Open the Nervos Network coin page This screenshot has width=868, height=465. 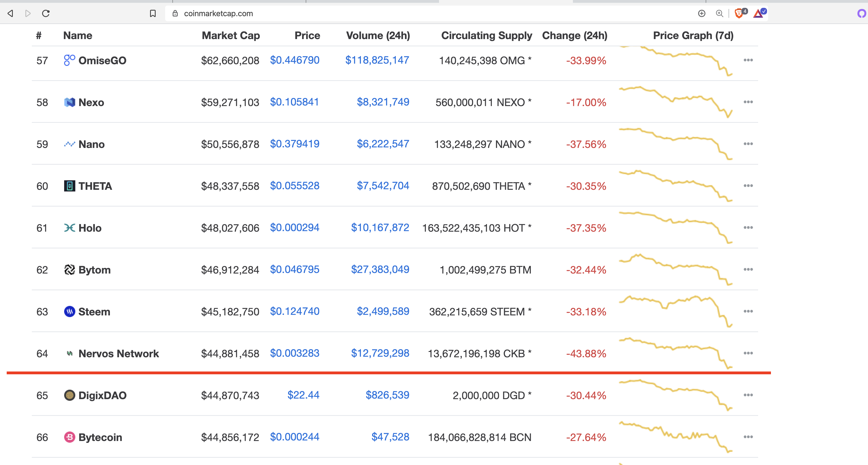pos(118,353)
